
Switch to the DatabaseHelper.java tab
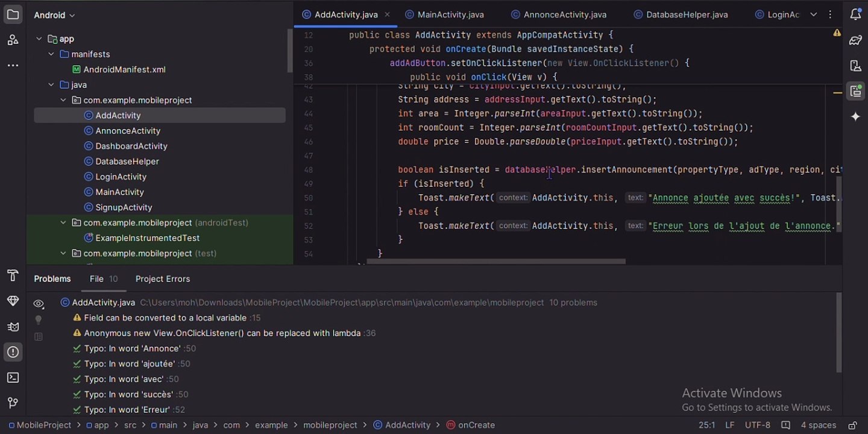click(x=681, y=14)
